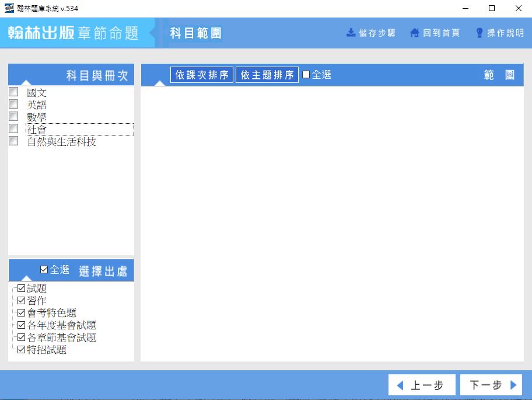
Task: Check the 國文 subject checkbox
Action: point(13,92)
